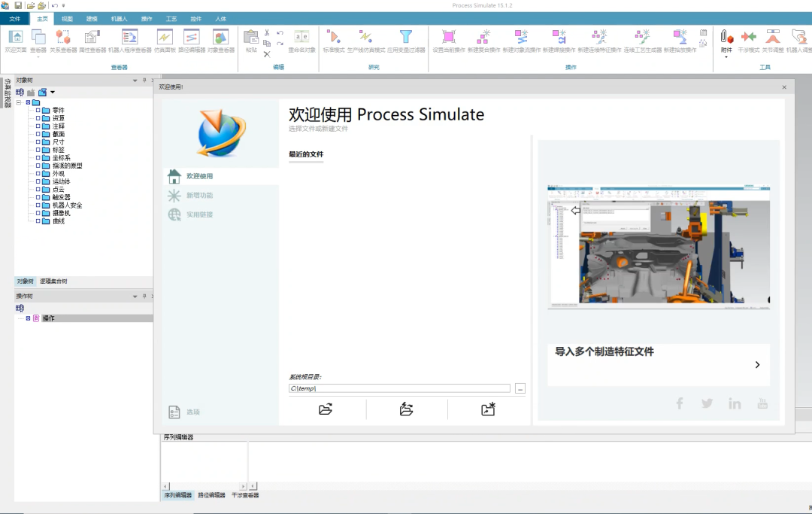Click the open file folder icon below recent files

326,409
